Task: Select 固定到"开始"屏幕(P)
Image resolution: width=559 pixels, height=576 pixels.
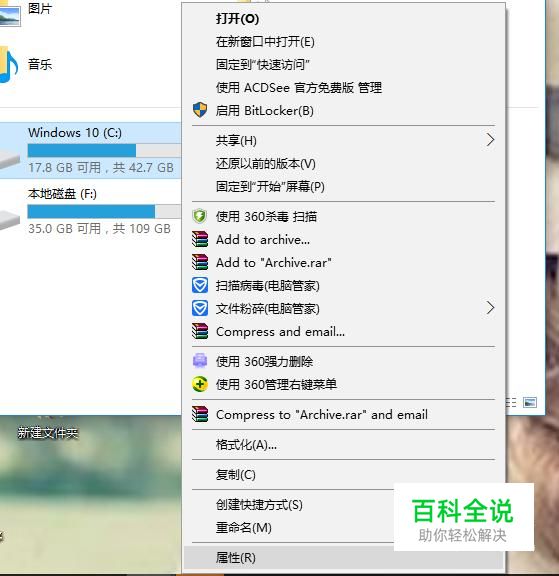Action: pos(344,187)
